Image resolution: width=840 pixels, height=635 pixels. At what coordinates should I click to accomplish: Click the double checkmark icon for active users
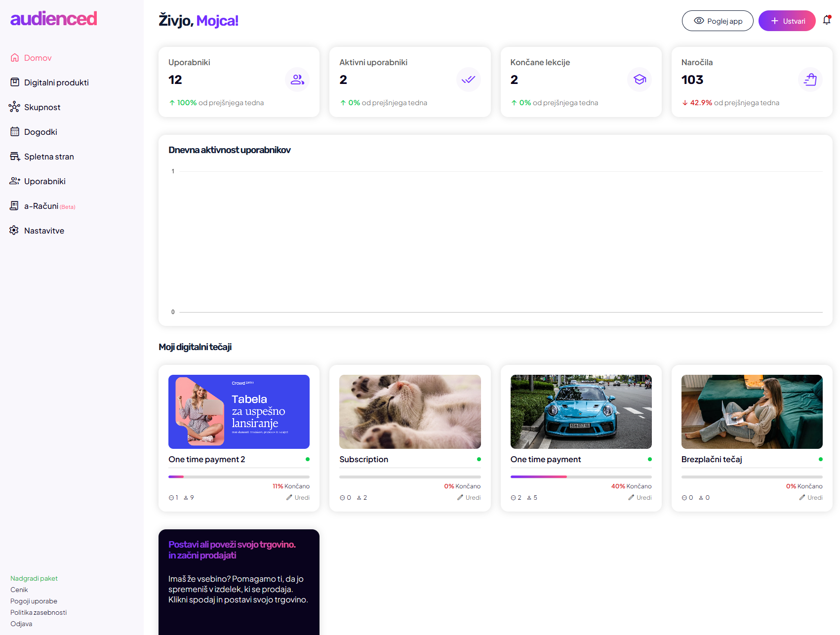[468, 79]
